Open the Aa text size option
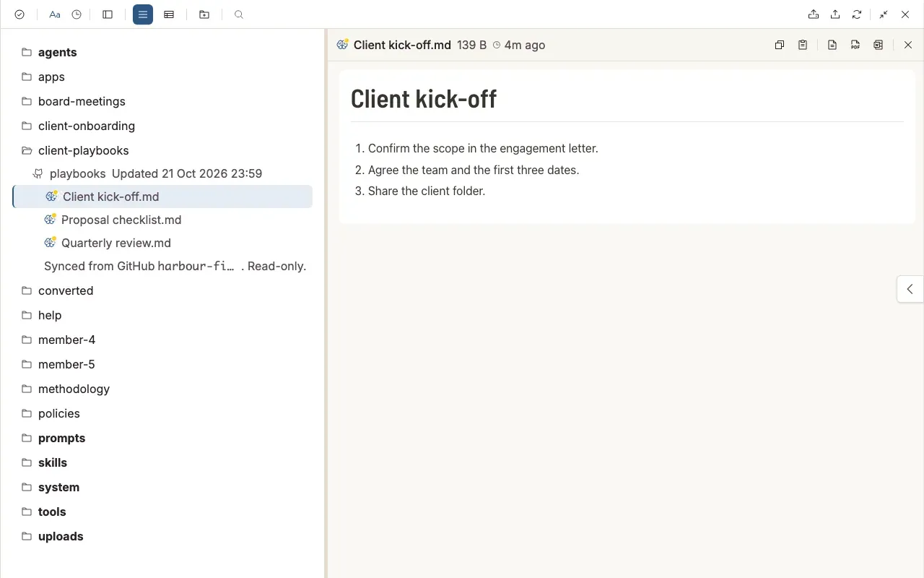Viewport: 924px width, 578px height. (55, 14)
